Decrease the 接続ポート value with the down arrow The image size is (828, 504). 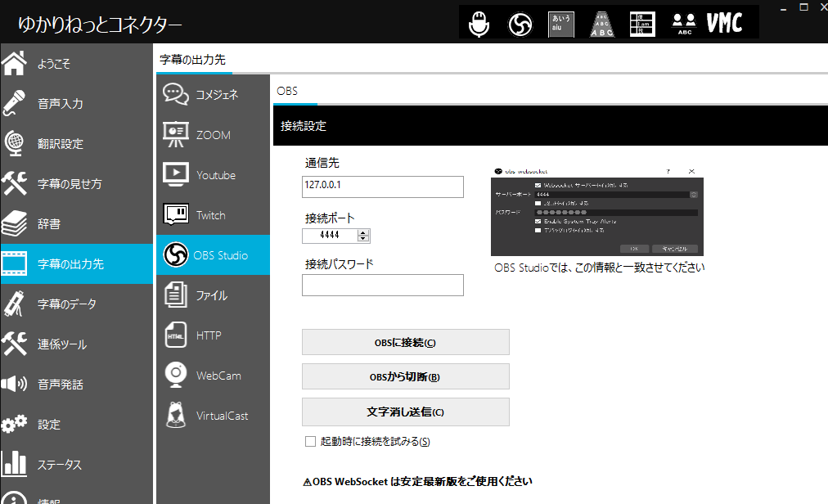(x=362, y=239)
